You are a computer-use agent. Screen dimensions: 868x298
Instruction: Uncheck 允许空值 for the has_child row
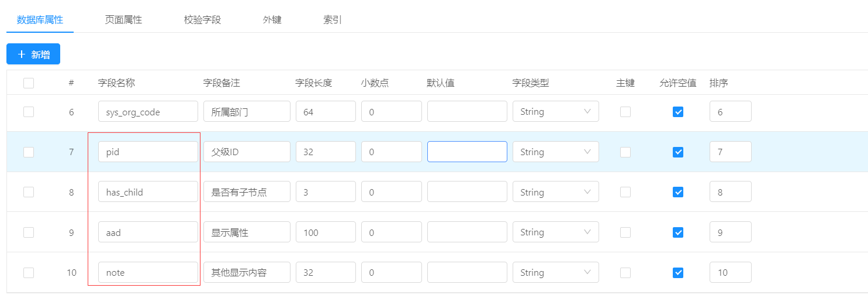click(678, 192)
